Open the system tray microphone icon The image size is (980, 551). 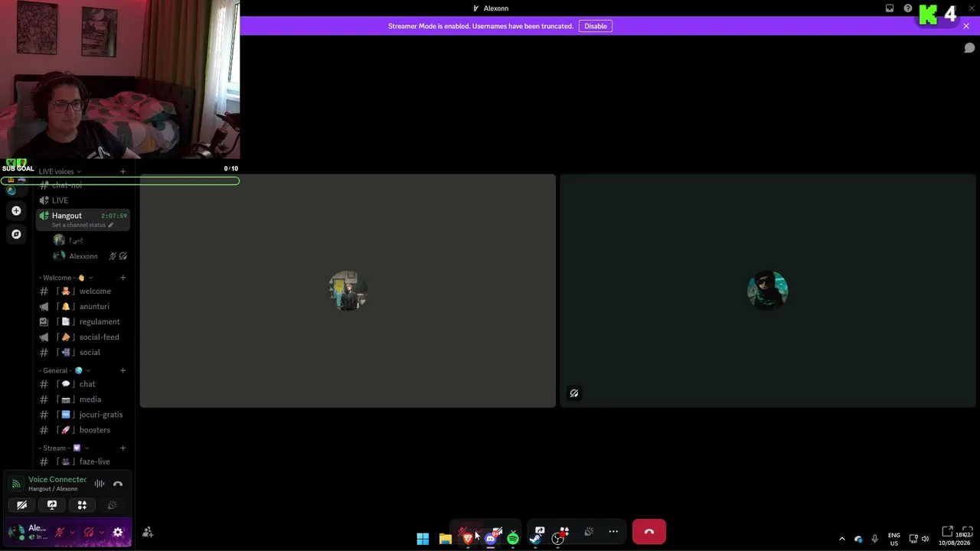[874, 539]
